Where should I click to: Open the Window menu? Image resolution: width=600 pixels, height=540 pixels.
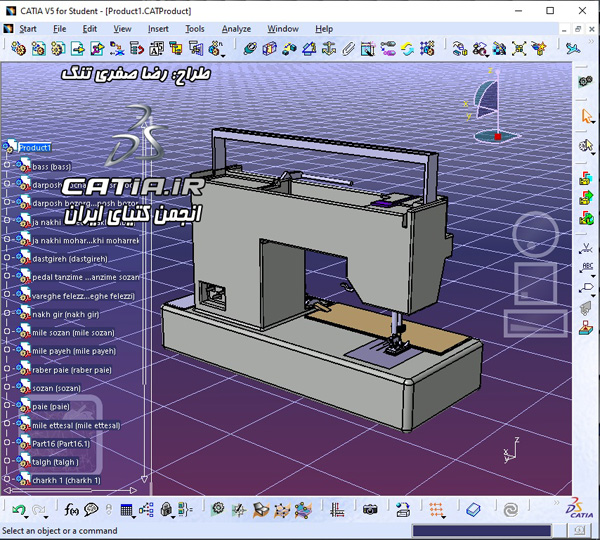pyautogui.click(x=283, y=29)
